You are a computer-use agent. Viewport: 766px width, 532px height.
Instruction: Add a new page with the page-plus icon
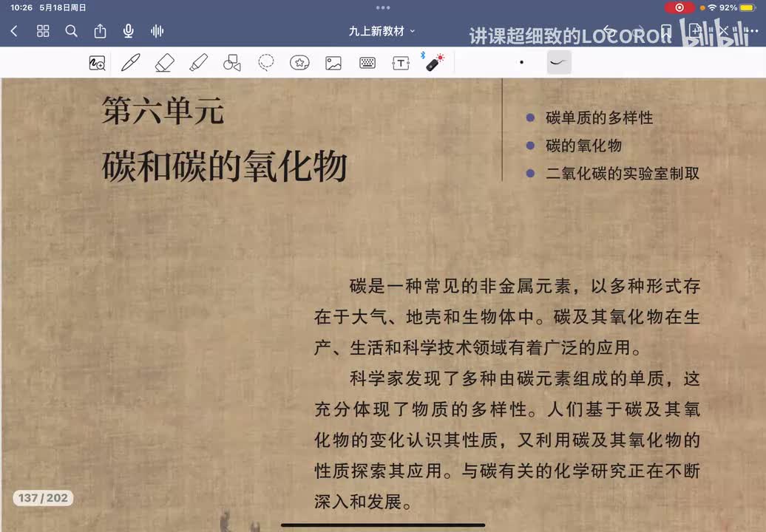coord(695,31)
